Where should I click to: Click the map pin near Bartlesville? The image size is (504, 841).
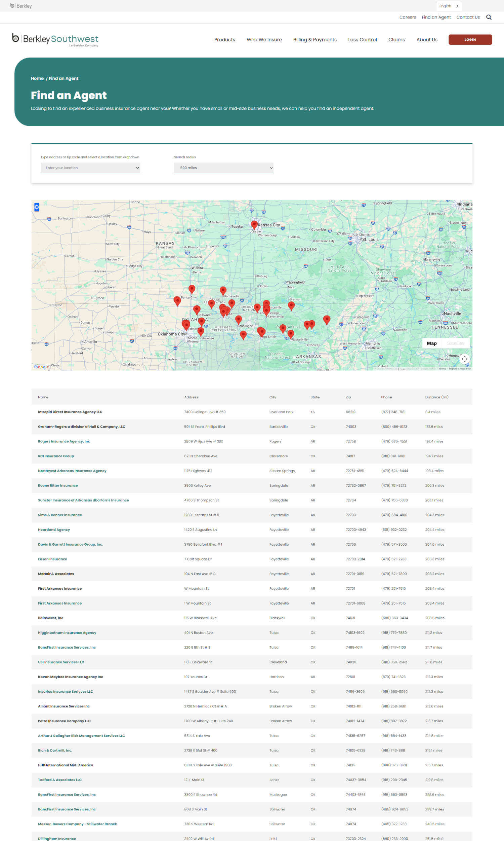(223, 290)
